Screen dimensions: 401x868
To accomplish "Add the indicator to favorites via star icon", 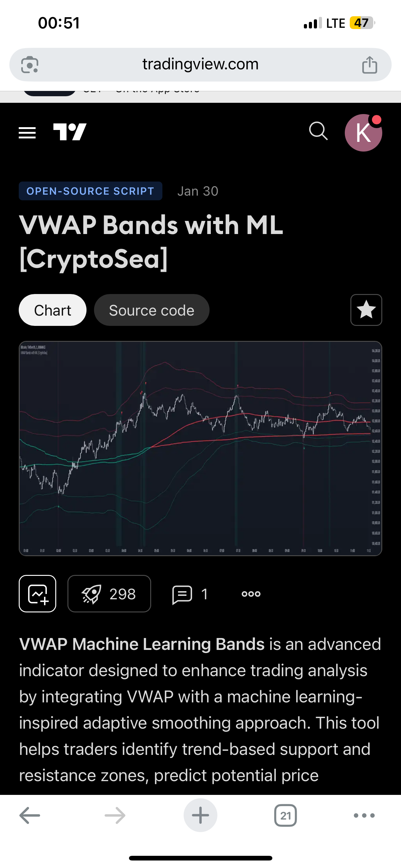I will (366, 310).
